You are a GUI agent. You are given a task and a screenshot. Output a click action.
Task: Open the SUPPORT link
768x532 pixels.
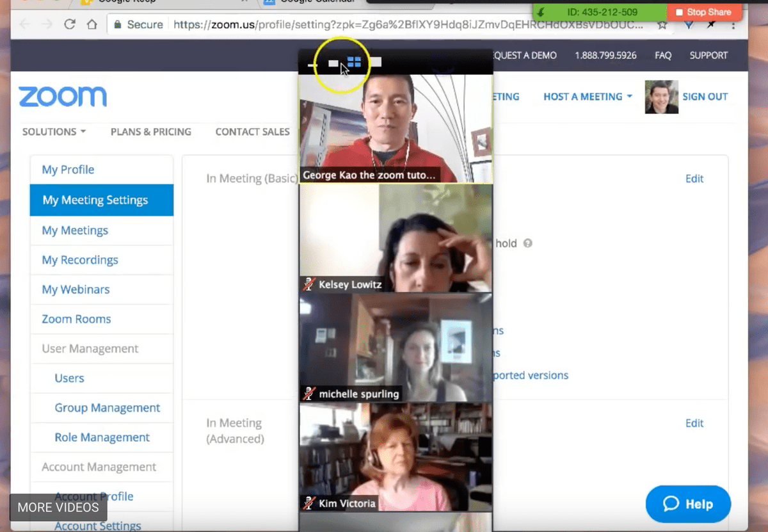(708, 56)
